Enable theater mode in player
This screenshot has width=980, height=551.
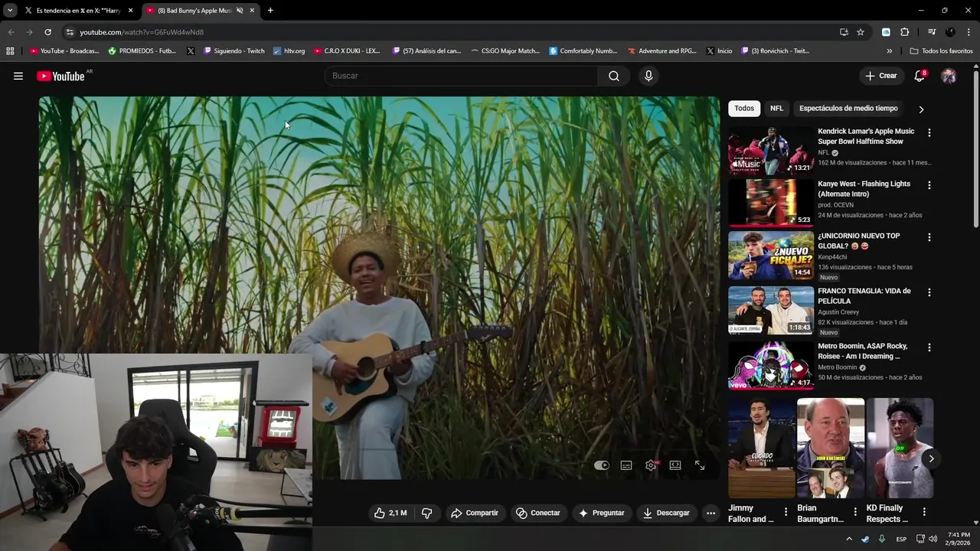675,465
